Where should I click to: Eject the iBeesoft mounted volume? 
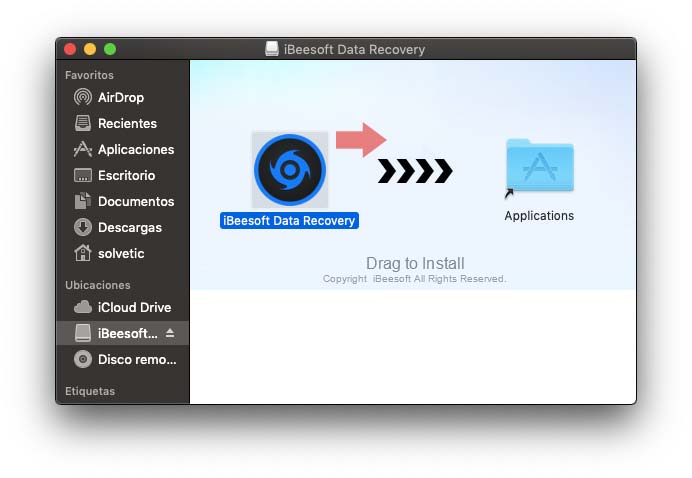click(170, 333)
